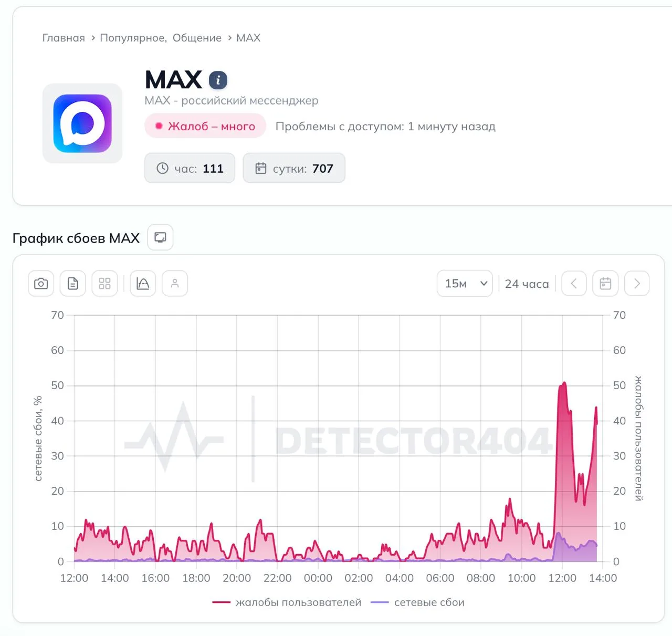Click the user person icon in toolbar
The height and width of the screenshot is (636, 672).
tap(175, 284)
